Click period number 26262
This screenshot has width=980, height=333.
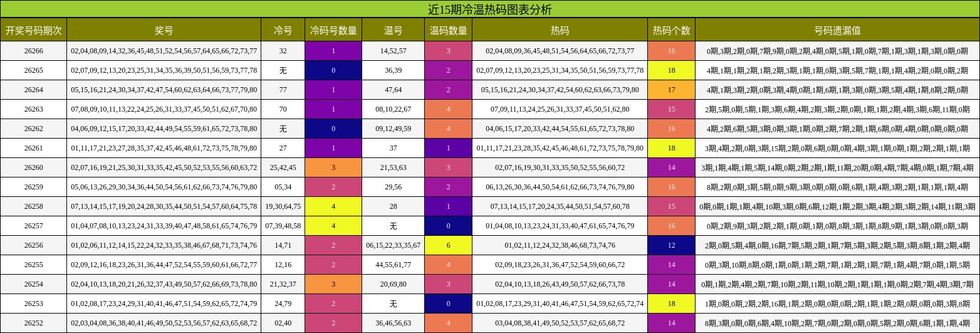pyautogui.click(x=34, y=129)
